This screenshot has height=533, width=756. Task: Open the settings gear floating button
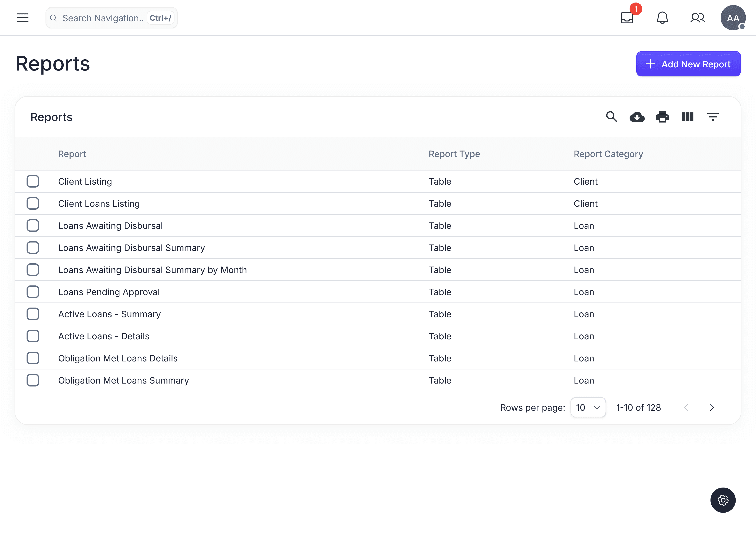pyautogui.click(x=723, y=500)
